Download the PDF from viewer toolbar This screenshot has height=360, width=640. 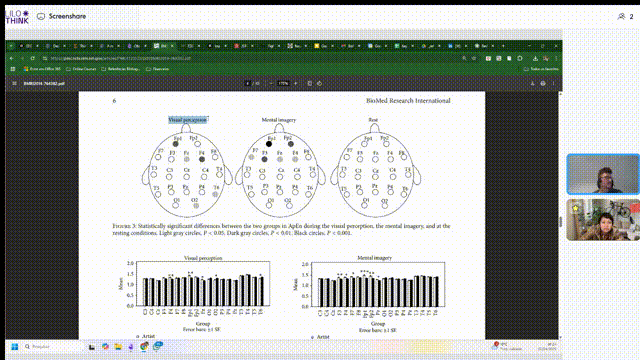[x=532, y=83]
